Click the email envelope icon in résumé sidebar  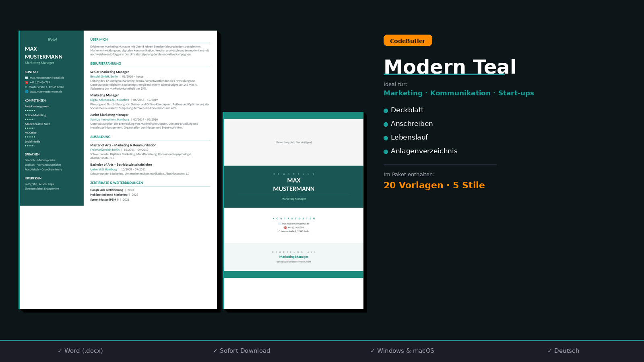point(27,78)
